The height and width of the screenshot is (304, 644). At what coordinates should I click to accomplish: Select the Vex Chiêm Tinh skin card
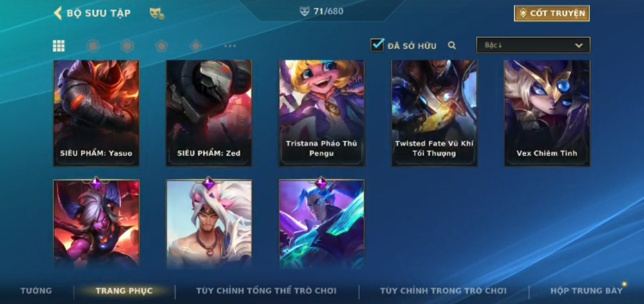(547, 114)
